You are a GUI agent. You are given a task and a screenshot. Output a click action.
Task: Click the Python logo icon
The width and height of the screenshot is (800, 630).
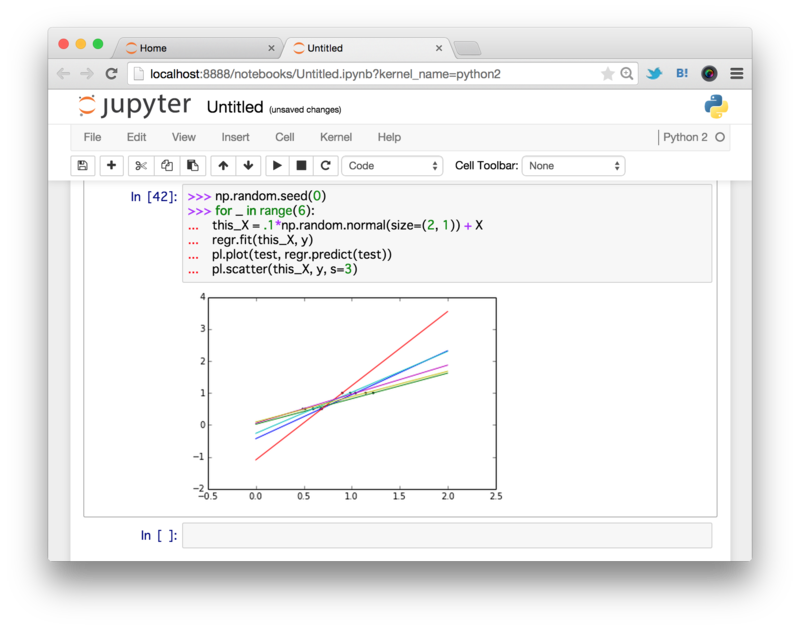pyautogui.click(x=716, y=107)
